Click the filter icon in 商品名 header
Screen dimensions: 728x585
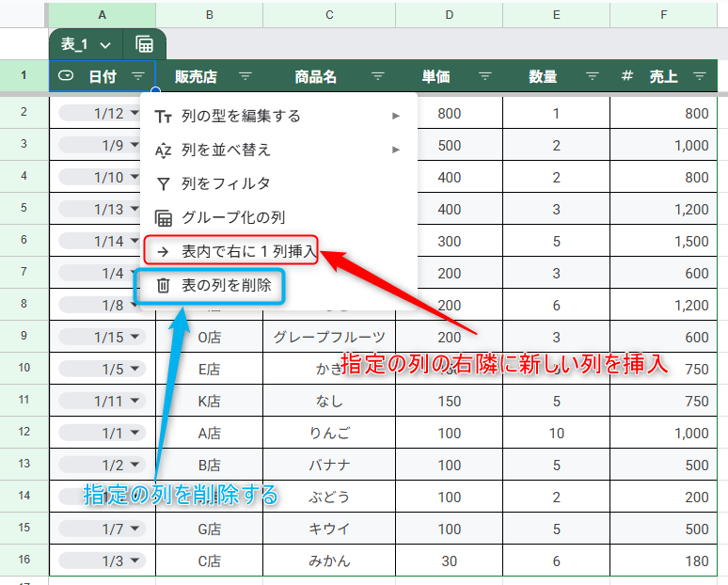point(378,77)
